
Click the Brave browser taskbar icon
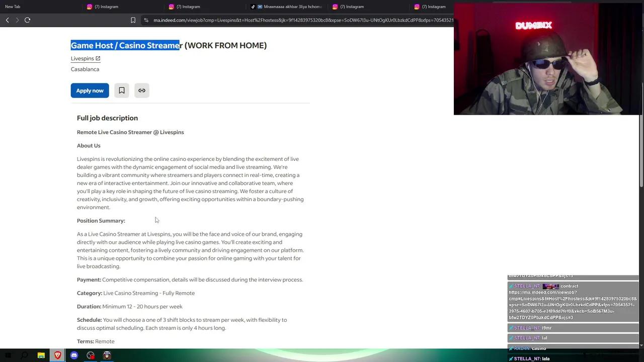[57, 355]
